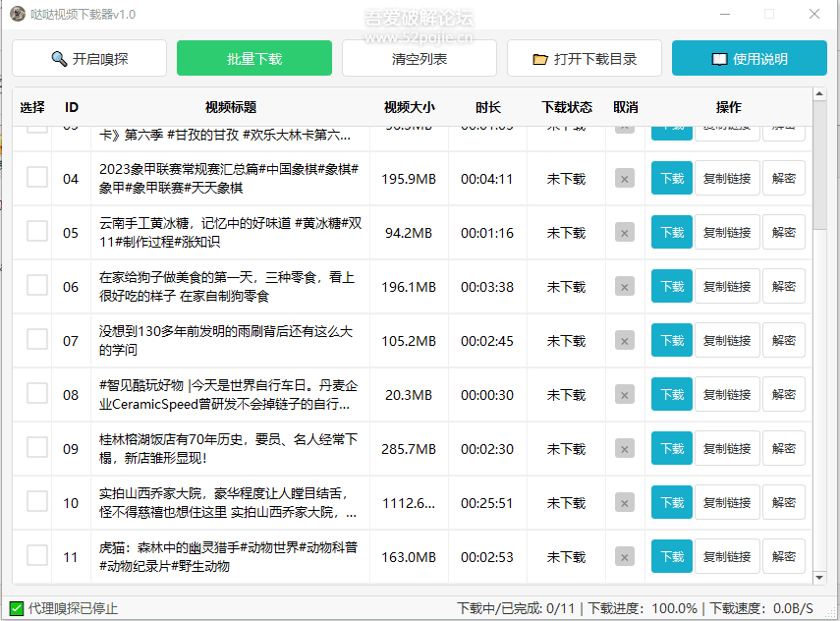
Task: Download row 09 榕湖饭店 video
Action: pos(672,448)
